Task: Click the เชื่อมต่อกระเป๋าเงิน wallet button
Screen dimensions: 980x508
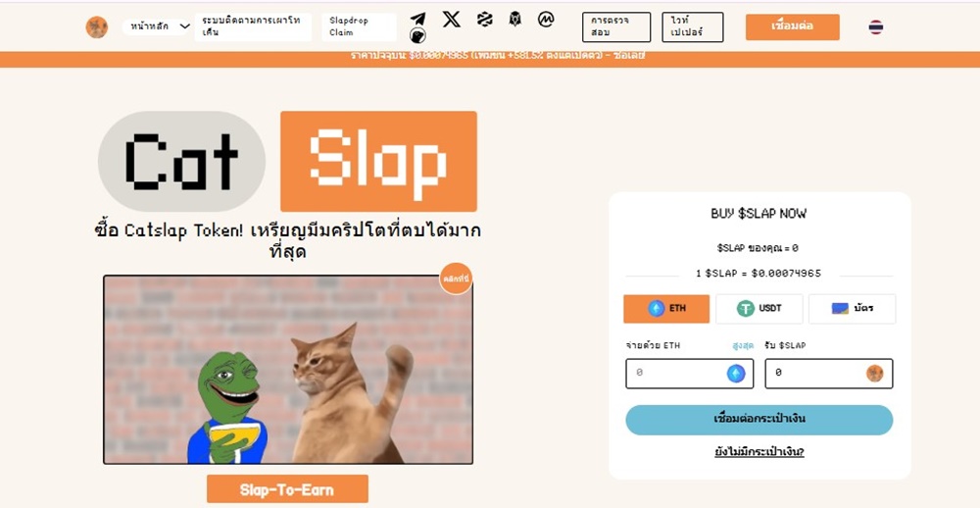Action: [759, 420]
